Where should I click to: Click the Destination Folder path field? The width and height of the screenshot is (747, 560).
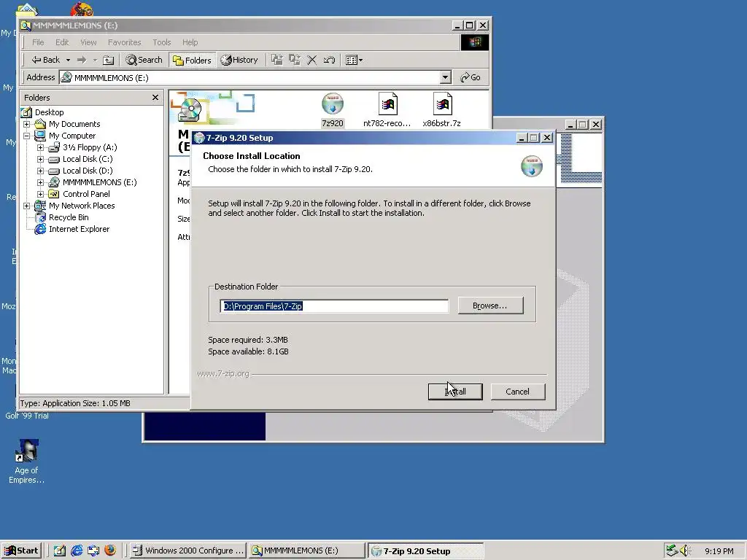pyautogui.click(x=334, y=306)
